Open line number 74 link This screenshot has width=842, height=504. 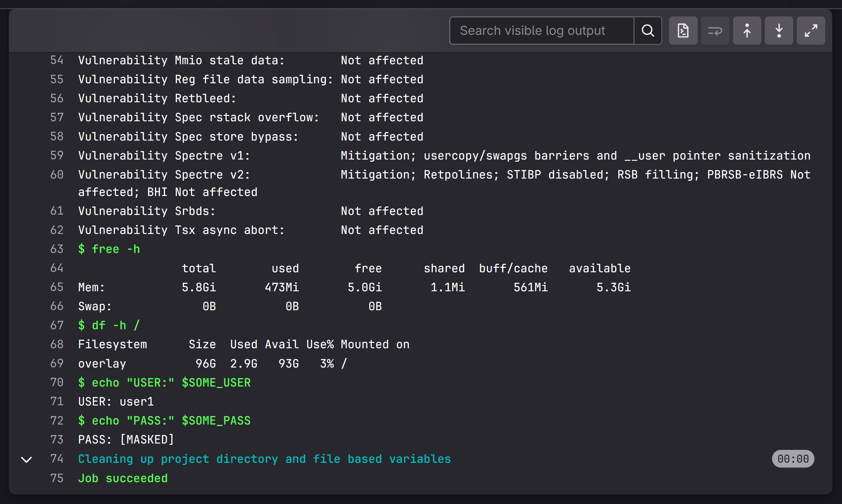point(57,459)
